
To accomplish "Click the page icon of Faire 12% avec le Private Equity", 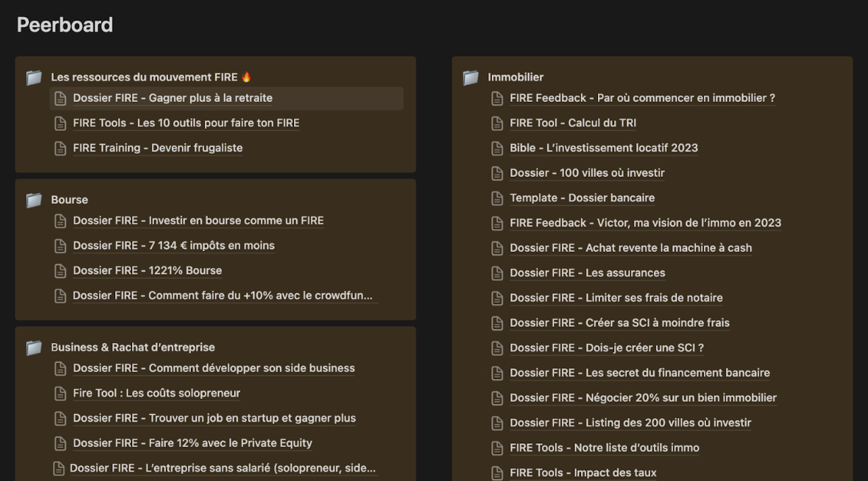I will click(x=61, y=444).
